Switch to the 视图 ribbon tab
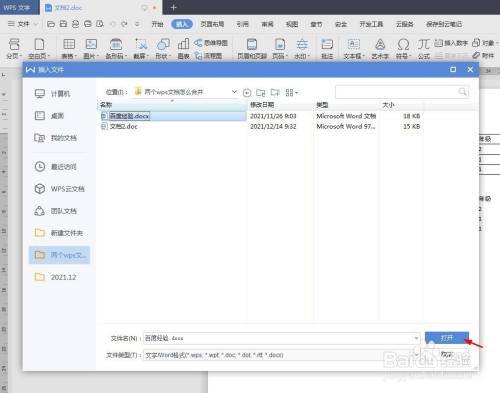 click(292, 24)
